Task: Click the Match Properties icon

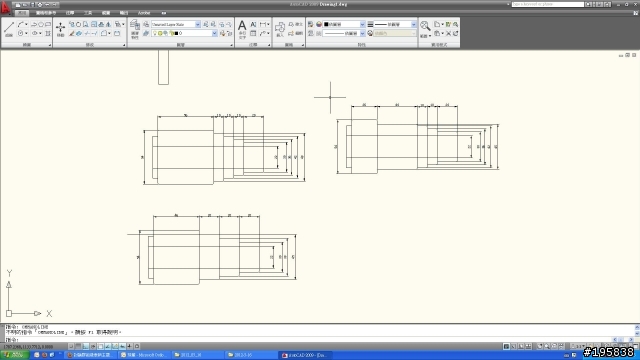Action: pos(311,24)
